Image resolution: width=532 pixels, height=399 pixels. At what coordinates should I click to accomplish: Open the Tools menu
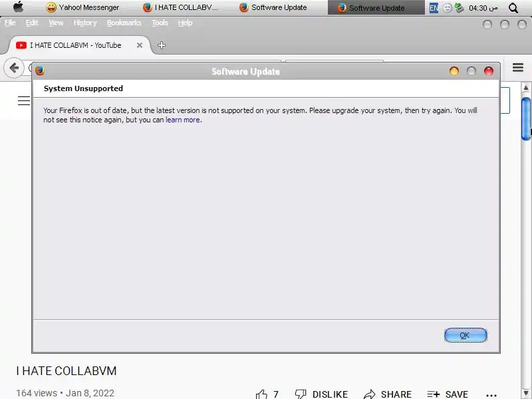tap(160, 23)
